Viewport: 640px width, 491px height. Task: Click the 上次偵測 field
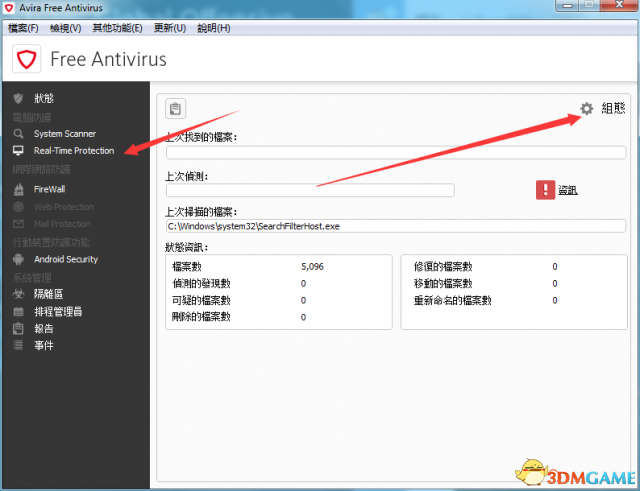[310, 190]
